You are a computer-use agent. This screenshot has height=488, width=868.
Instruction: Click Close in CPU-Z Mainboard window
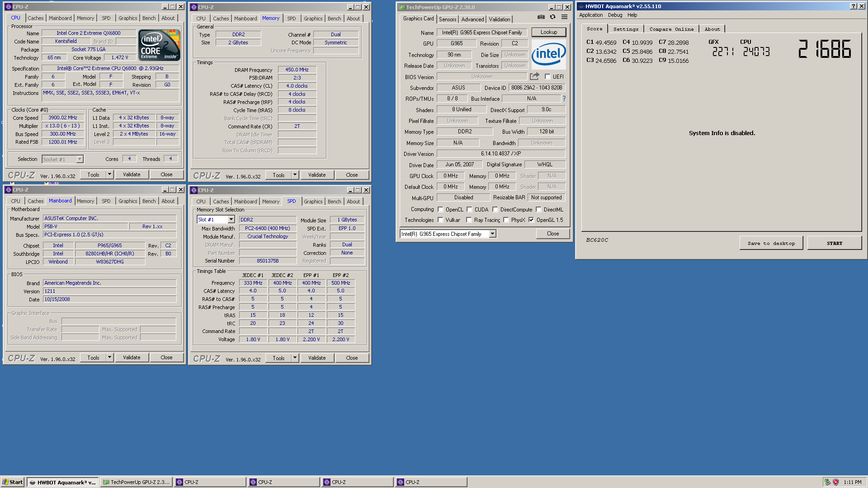click(166, 357)
